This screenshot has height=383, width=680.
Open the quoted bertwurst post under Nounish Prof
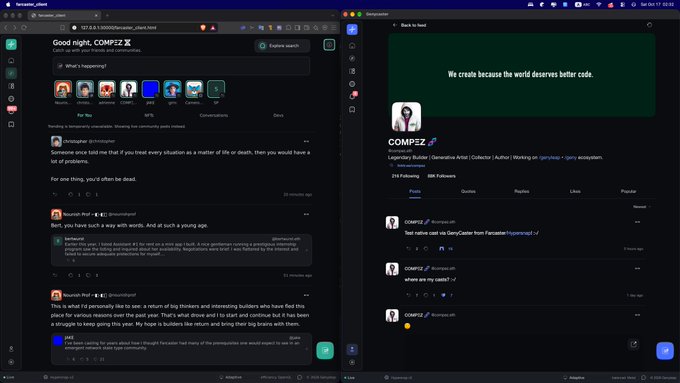click(x=181, y=250)
